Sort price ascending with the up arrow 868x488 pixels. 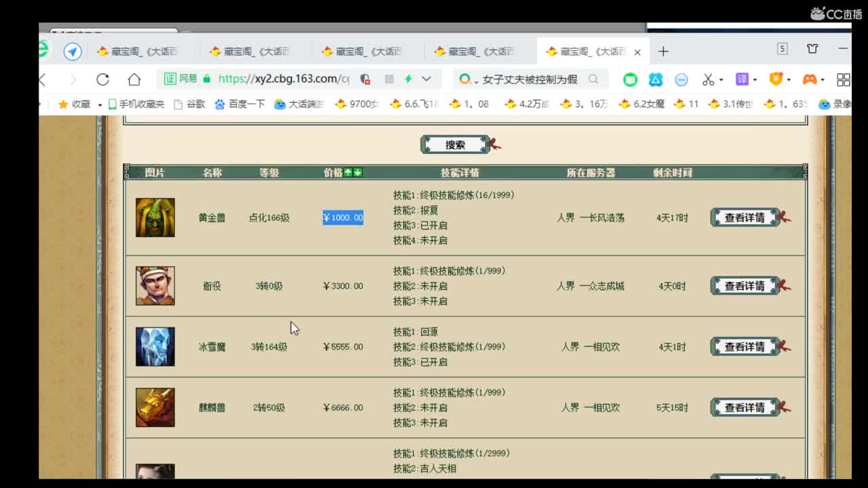348,173
